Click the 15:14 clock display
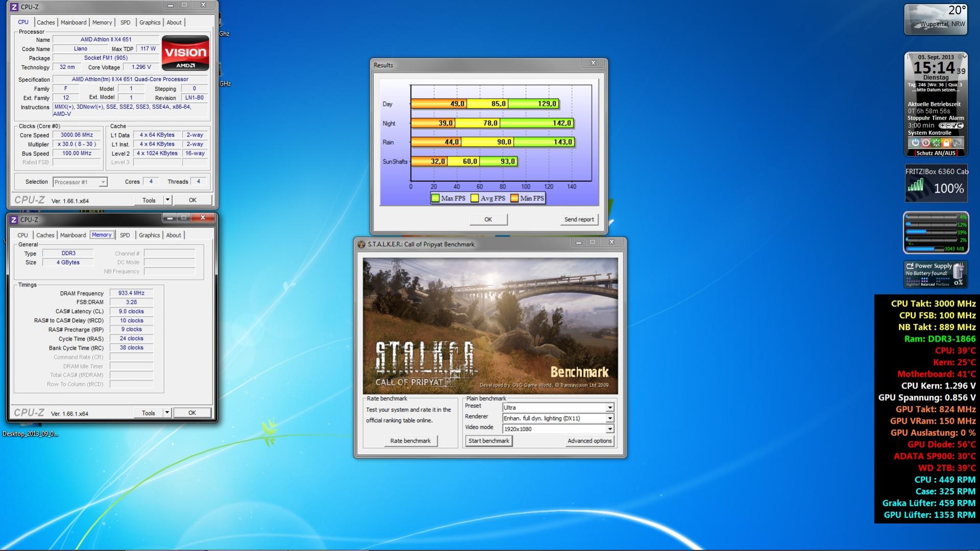 pyautogui.click(x=934, y=68)
